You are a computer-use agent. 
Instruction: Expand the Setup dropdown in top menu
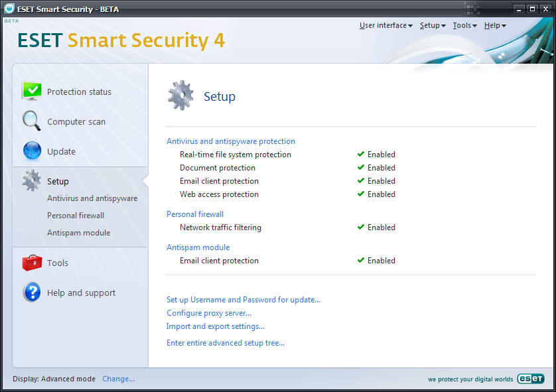coord(432,26)
